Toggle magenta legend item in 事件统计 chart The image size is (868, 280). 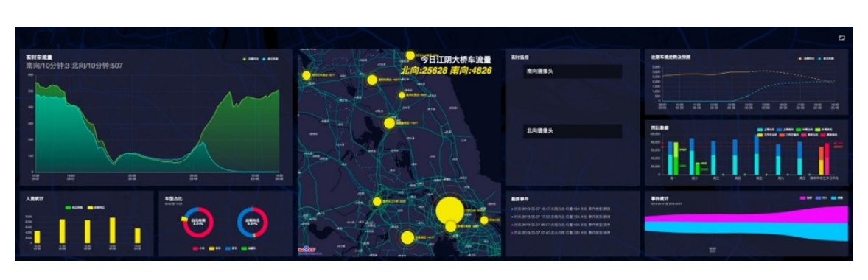click(x=805, y=197)
